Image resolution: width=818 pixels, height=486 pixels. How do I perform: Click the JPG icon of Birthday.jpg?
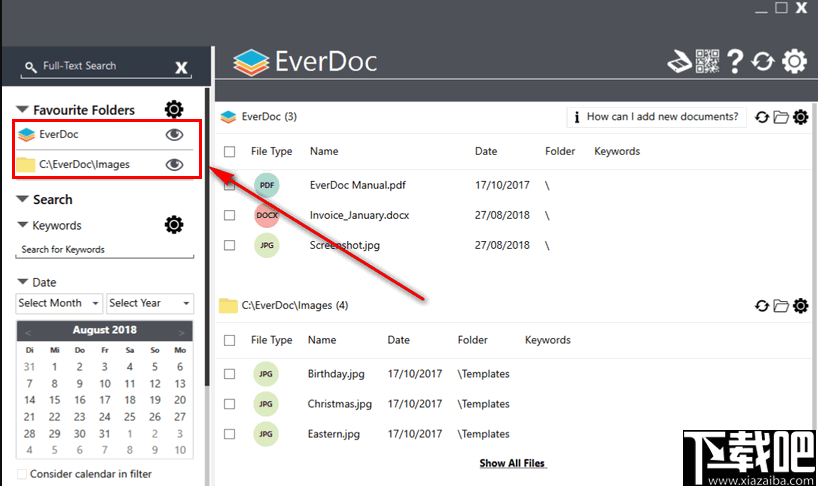point(266,374)
